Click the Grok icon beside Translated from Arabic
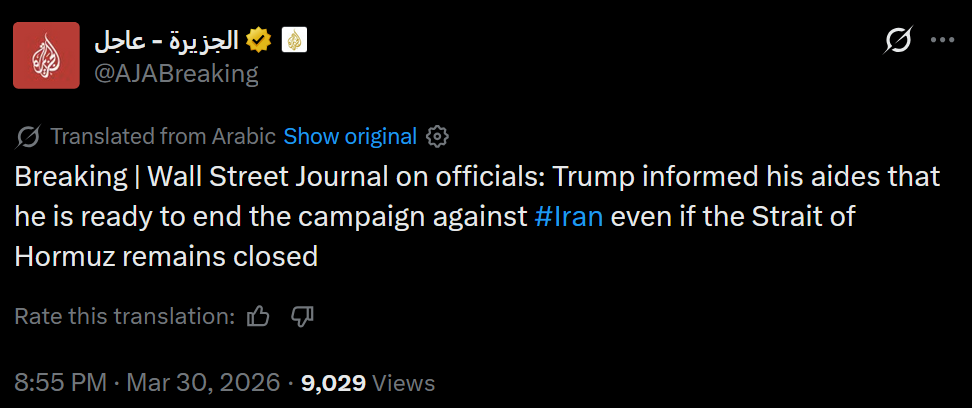The image size is (972, 408). [x=29, y=136]
